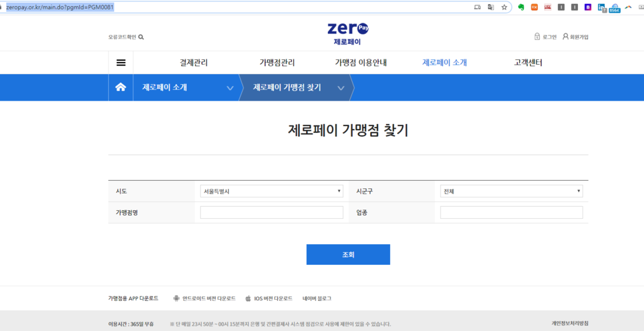Image resolution: width=644 pixels, height=331 pixels.
Task: Go home via the house icon
Action: pyautogui.click(x=121, y=87)
